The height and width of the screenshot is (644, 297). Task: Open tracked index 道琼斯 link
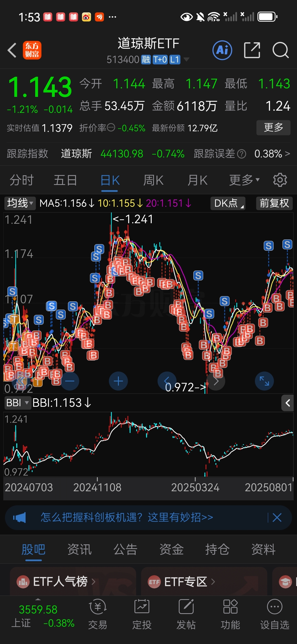click(x=76, y=154)
